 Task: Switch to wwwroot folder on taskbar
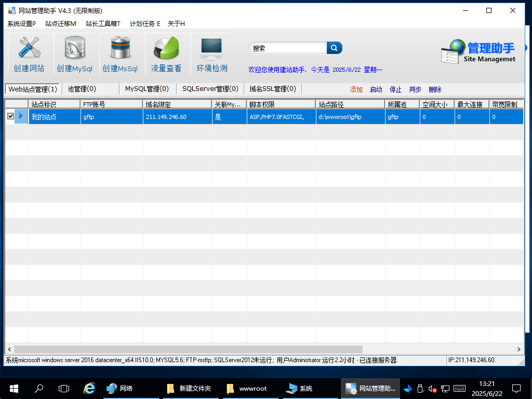pos(250,389)
